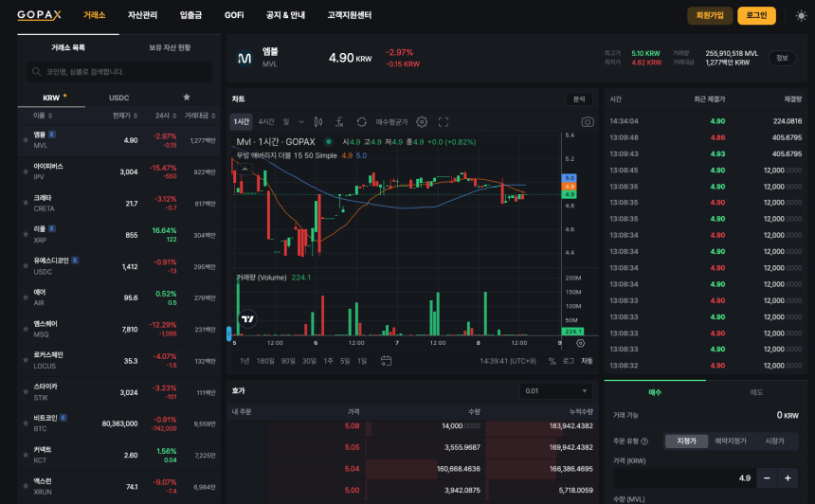Click the chart refresh icon
The image size is (815, 504).
(x=362, y=122)
